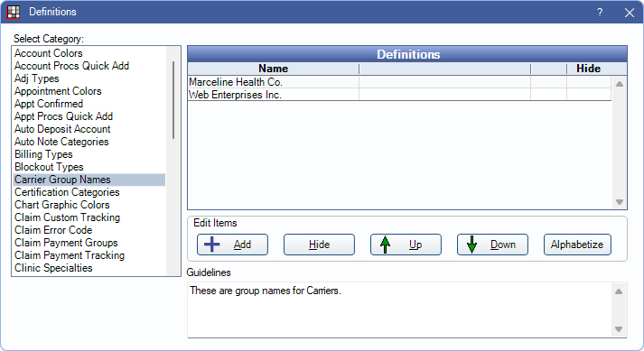Click the green Down arrow icon
The height and width of the screenshot is (351, 644).
point(471,245)
